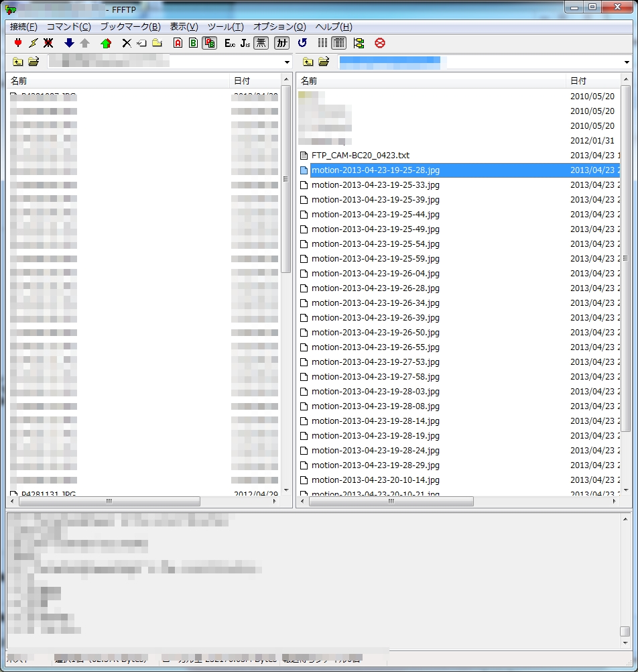The image size is (638, 672).
Task: Click the green Mirroring Upload icon
Action: pyautogui.click(x=106, y=43)
